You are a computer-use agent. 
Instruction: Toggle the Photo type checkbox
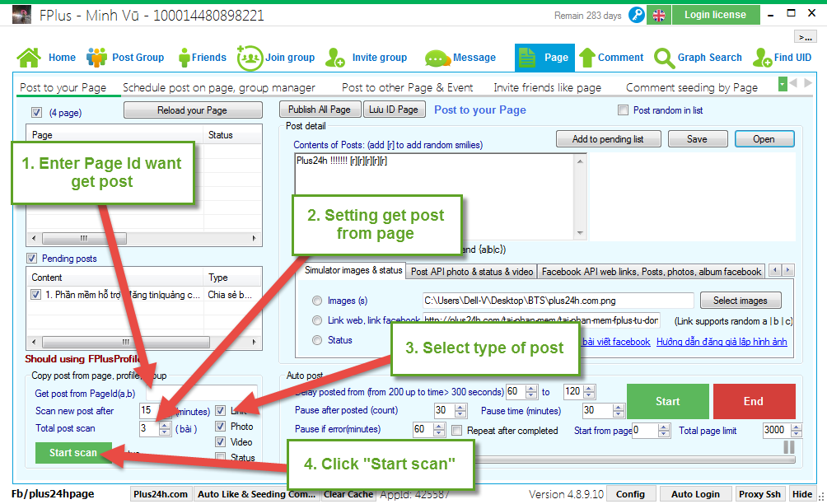click(221, 426)
